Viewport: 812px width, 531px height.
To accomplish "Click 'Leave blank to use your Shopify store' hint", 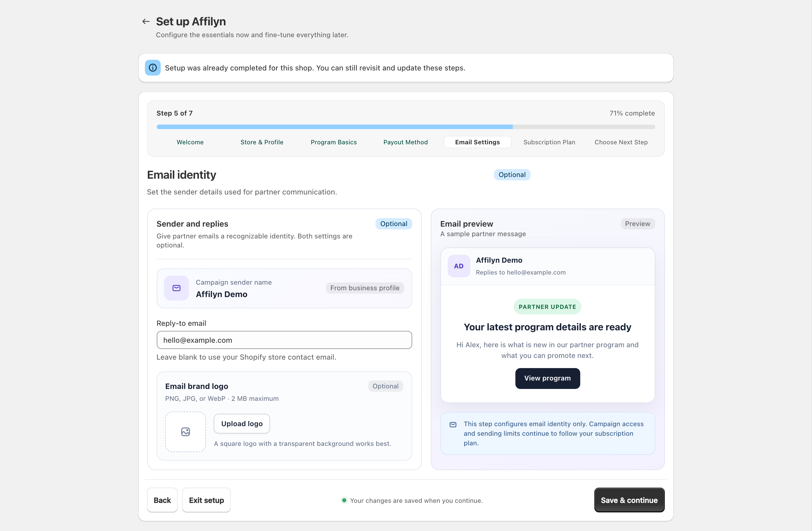I will [246, 357].
